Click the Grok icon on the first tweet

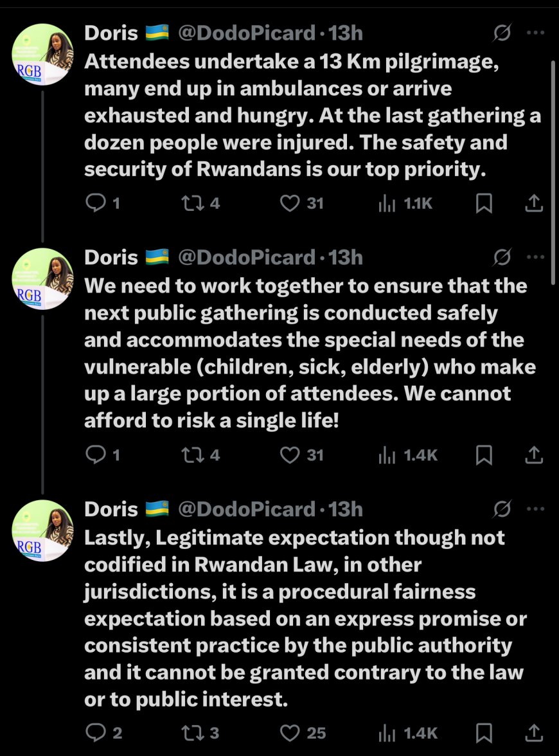[502, 33]
